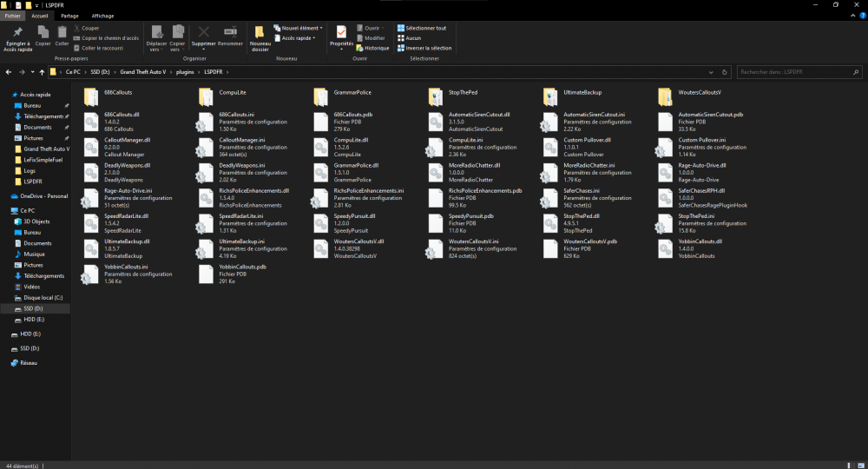This screenshot has width=868, height=469.
Task: Switch to the Accueil tab
Action: tap(40, 16)
